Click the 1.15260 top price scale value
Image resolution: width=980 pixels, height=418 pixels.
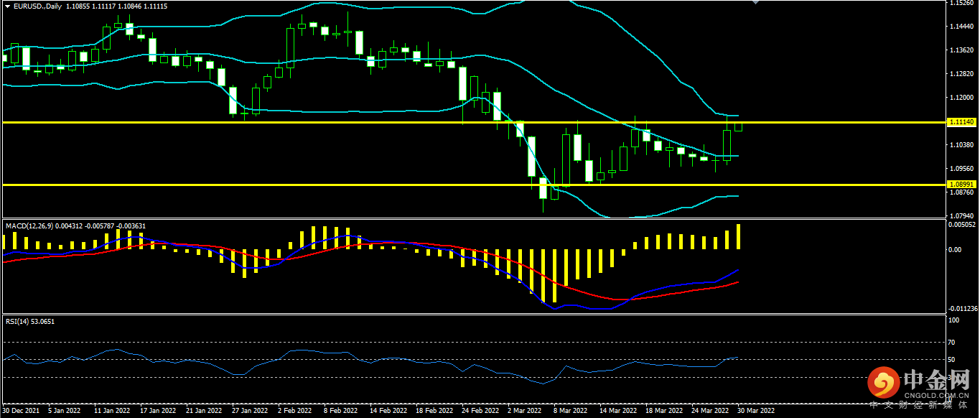click(x=961, y=4)
